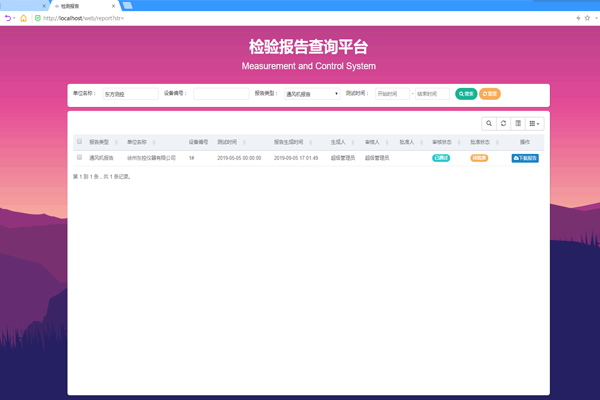Viewport: 600px width, 400px height.
Task: Click the blue 下载报告 download button
Action: point(524,158)
